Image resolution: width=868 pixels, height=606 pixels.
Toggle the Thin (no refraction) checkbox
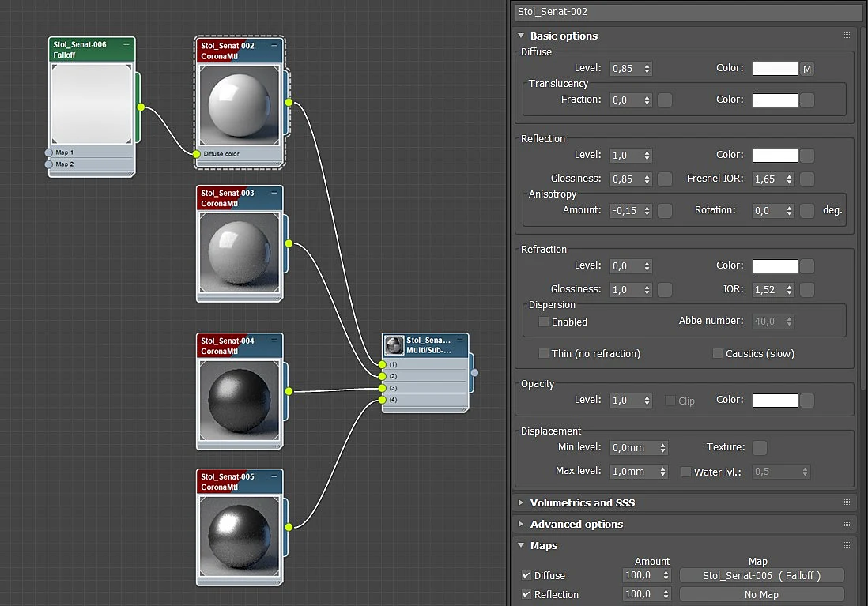[544, 353]
